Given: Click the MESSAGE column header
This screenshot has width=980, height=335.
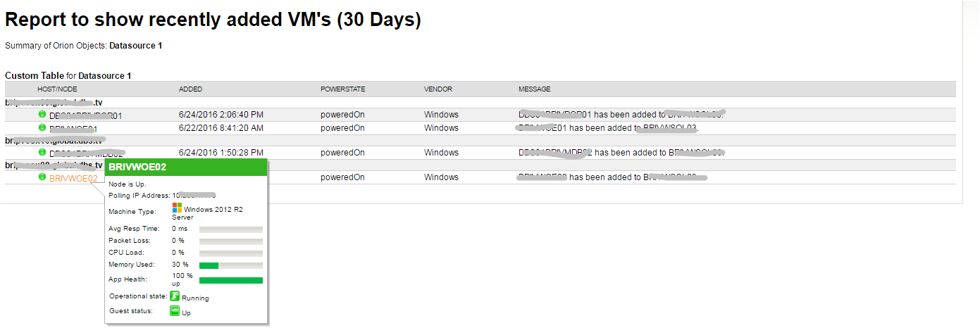Looking at the screenshot, I should (535, 89).
